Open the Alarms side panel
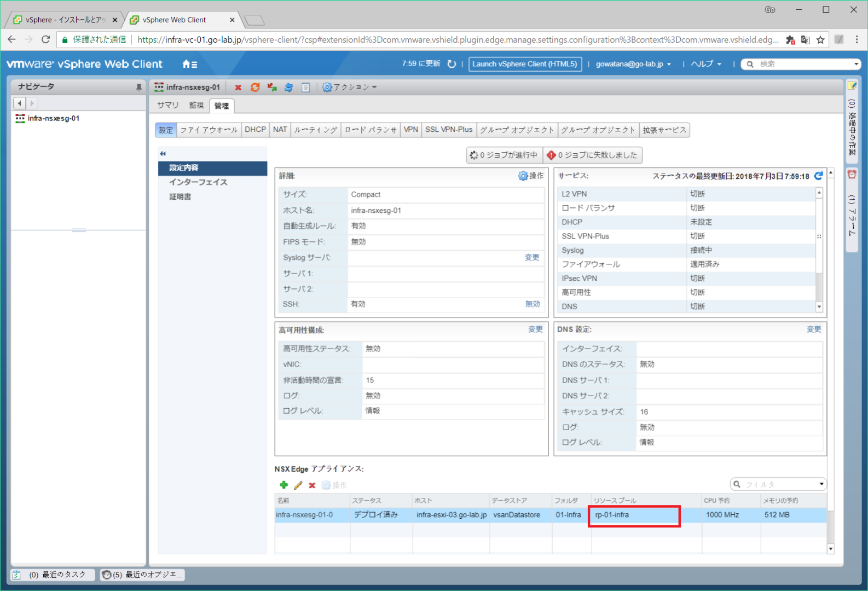 tap(852, 210)
